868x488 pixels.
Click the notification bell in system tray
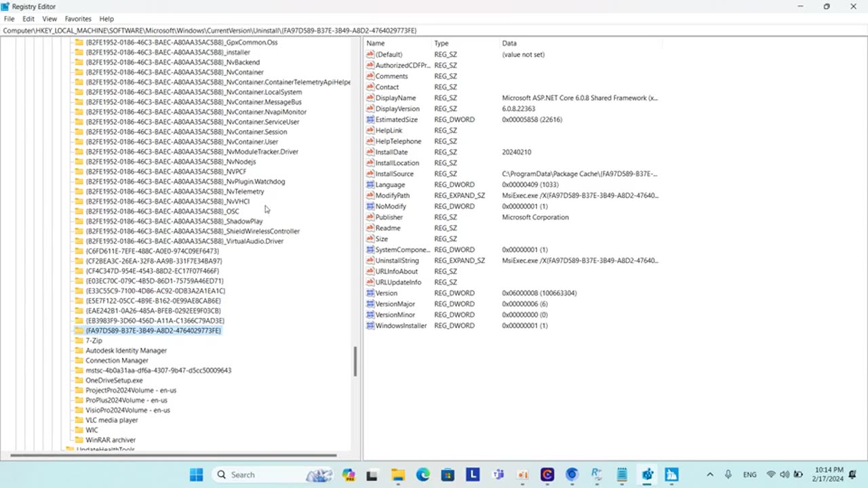coord(853,474)
